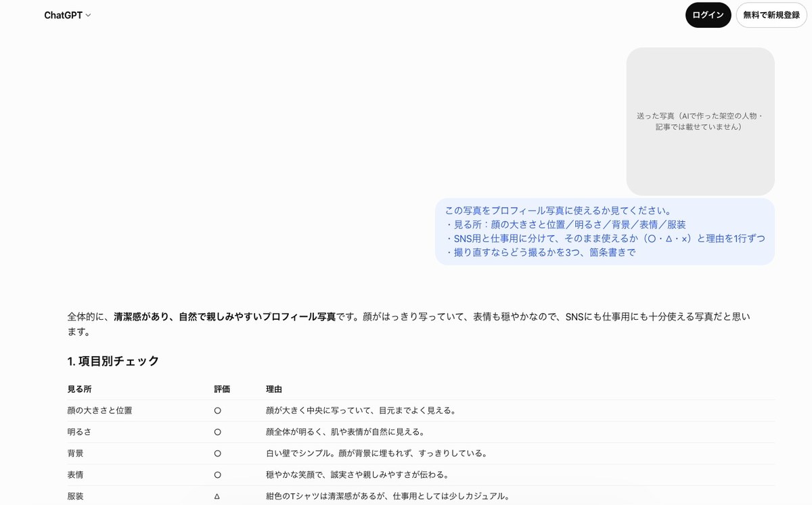Open the ChatGPT model dropdown
This screenshot has width=812, height=505.
(68, 15)
